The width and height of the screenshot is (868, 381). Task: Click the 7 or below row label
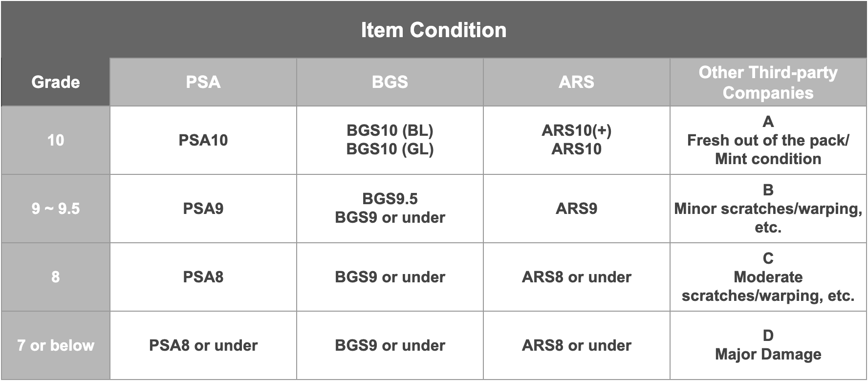(x=56, y=345)
